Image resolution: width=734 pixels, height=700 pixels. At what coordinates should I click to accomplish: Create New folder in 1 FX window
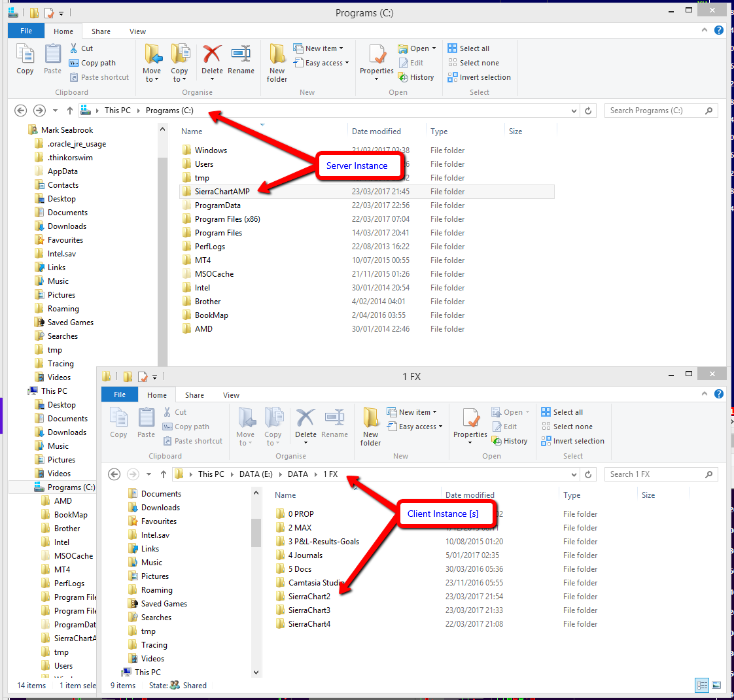tap(371, 427)
